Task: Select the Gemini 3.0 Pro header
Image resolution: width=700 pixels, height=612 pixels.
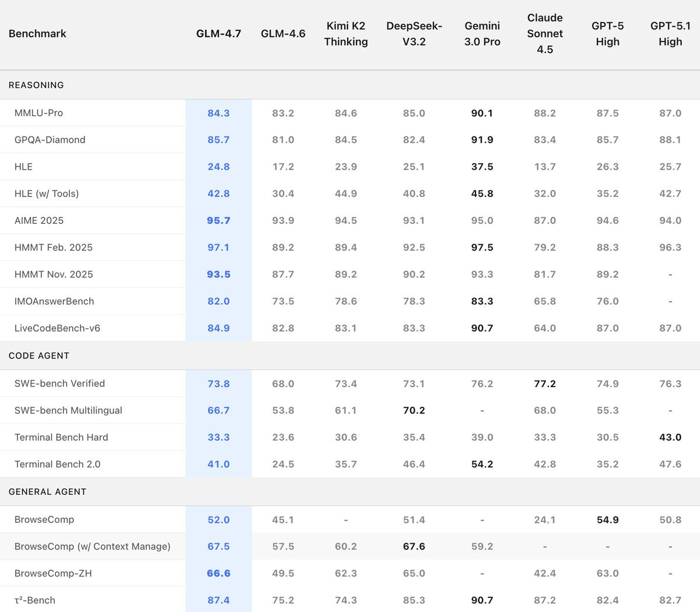Action: 482,34
